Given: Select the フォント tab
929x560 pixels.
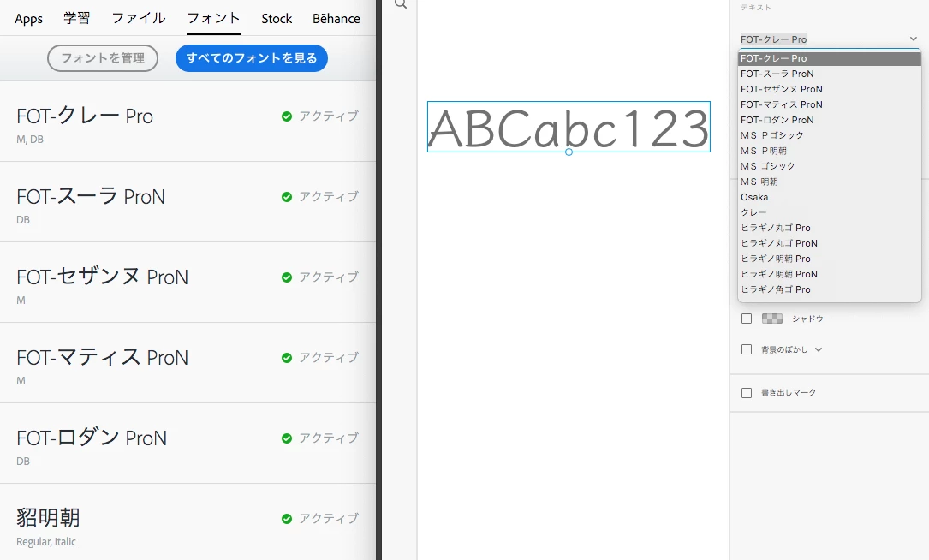Looking at the screenshot, I should [214, 18].
